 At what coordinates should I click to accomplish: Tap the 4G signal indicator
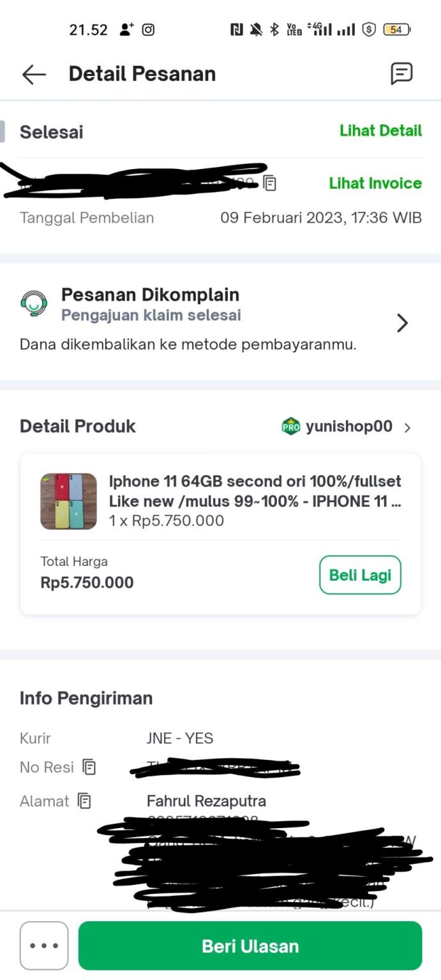(x=321, y=29)
